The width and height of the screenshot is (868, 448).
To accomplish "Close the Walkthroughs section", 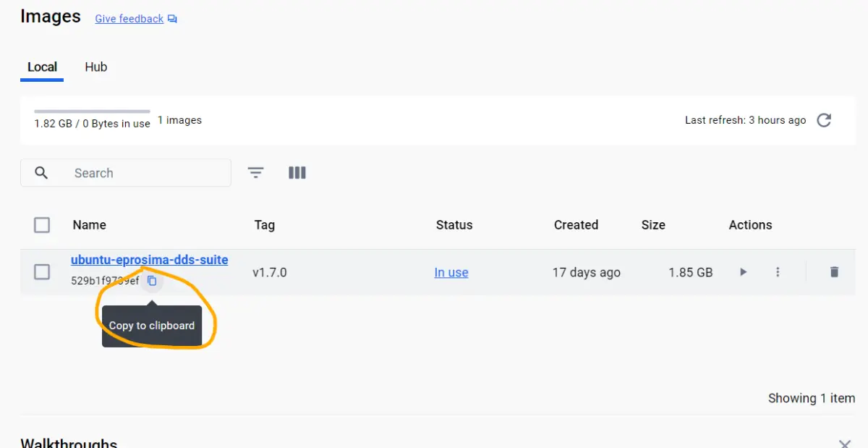I will pos(844,443).
